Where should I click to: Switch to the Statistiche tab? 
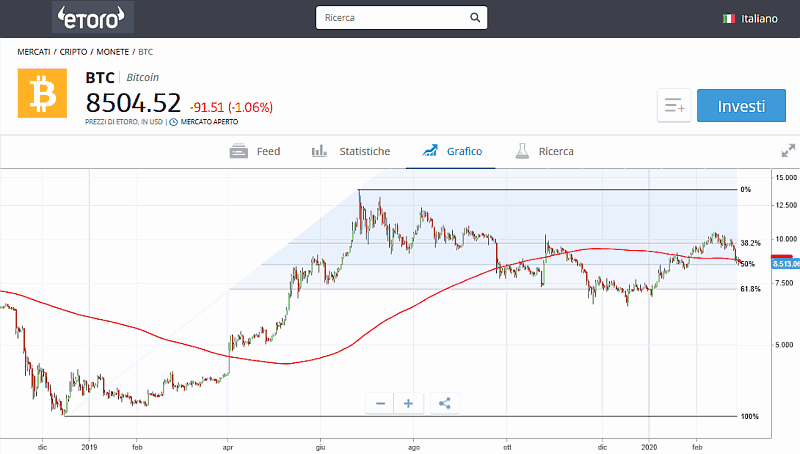pyautogui.click(x=357, y=151)
